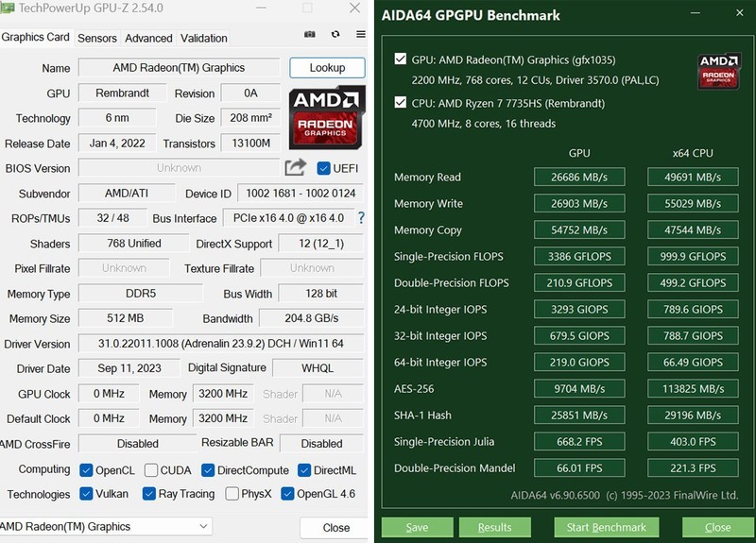Click the GPU 668.2 FPS Julia result
Screen dimensions: 756x543
click(x=579, y=442)
